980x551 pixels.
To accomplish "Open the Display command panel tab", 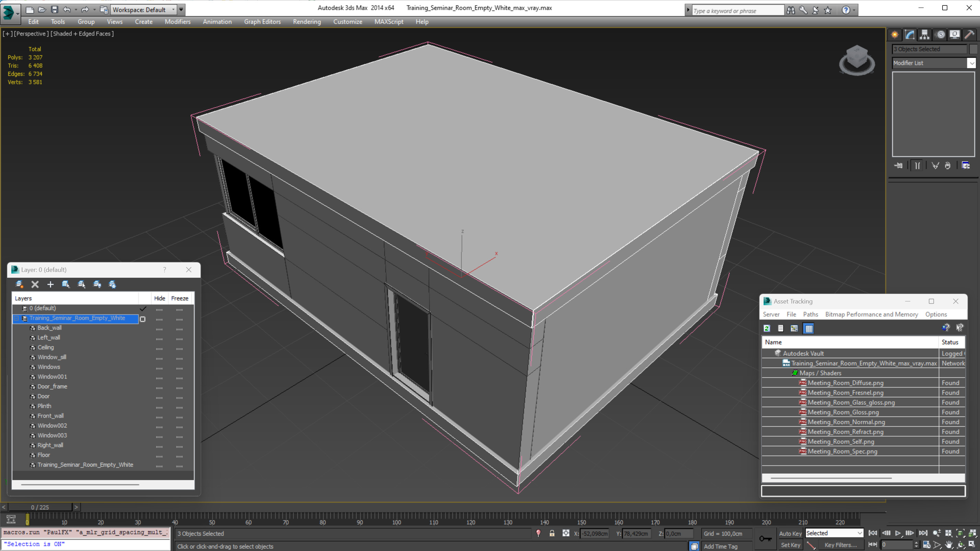I will pos(955,35).
